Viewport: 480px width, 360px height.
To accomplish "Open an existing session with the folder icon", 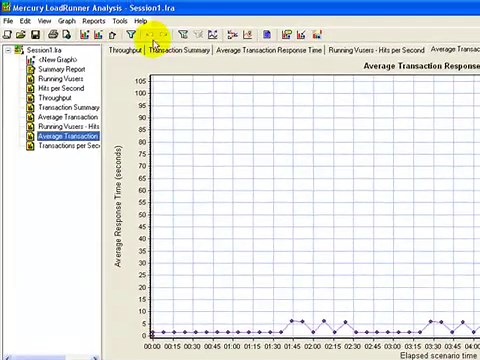I will coord(21,34).
